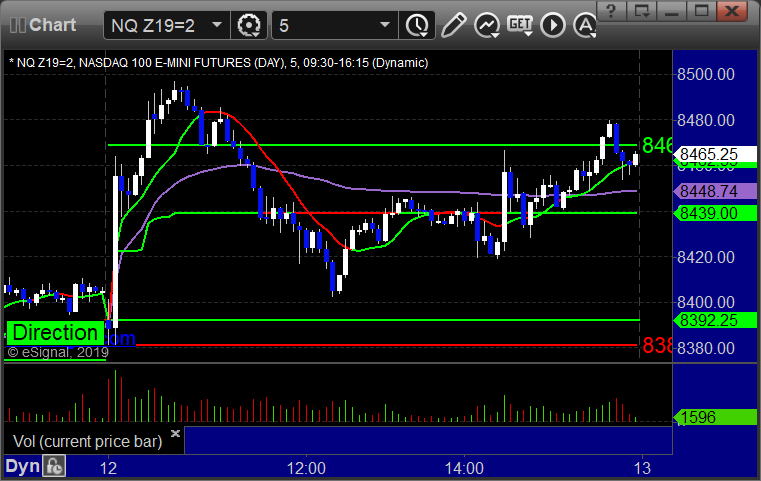Close the Vol study pane with x
Image resolution: width=761 pixels, height=481 pixels.
[176, 433]
